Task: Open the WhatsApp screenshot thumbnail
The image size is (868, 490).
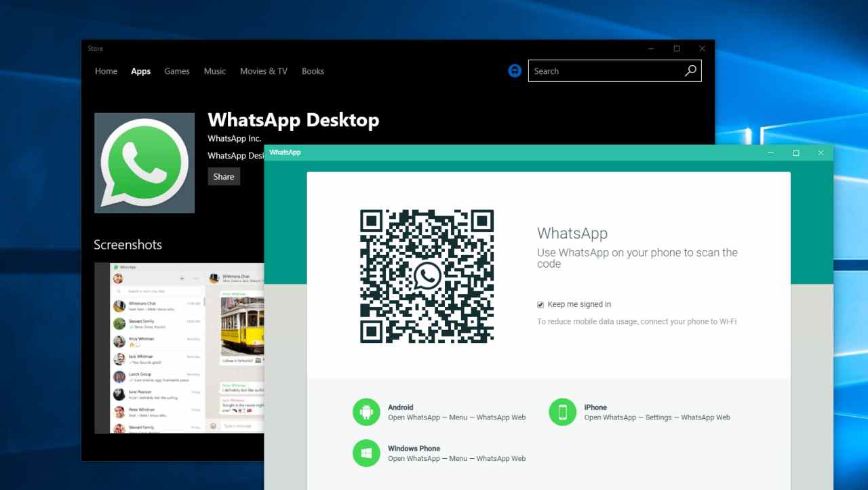Action: point(179,348)
